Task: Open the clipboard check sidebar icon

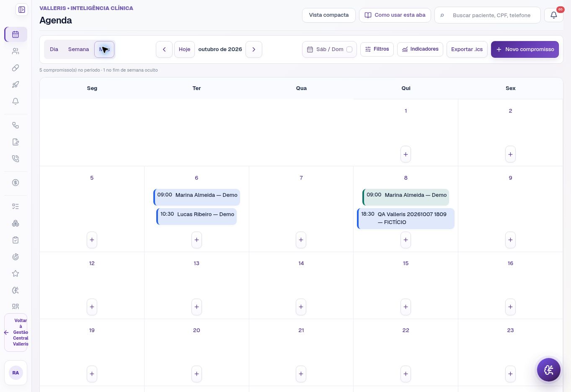Action: coord(16,240)
